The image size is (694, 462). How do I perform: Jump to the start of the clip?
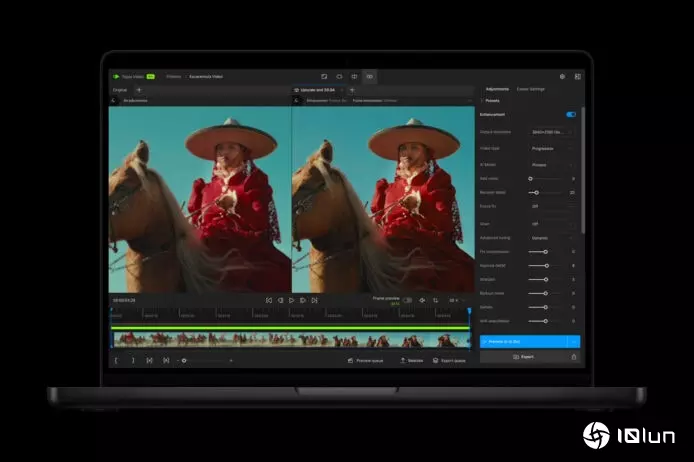pyautogui.click(x=269, y=300)
